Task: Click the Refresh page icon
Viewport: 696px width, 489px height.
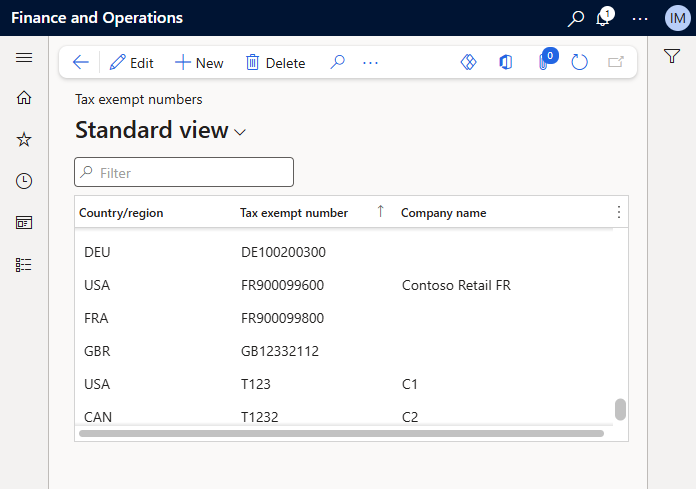Action: click(x=580, y=62)
